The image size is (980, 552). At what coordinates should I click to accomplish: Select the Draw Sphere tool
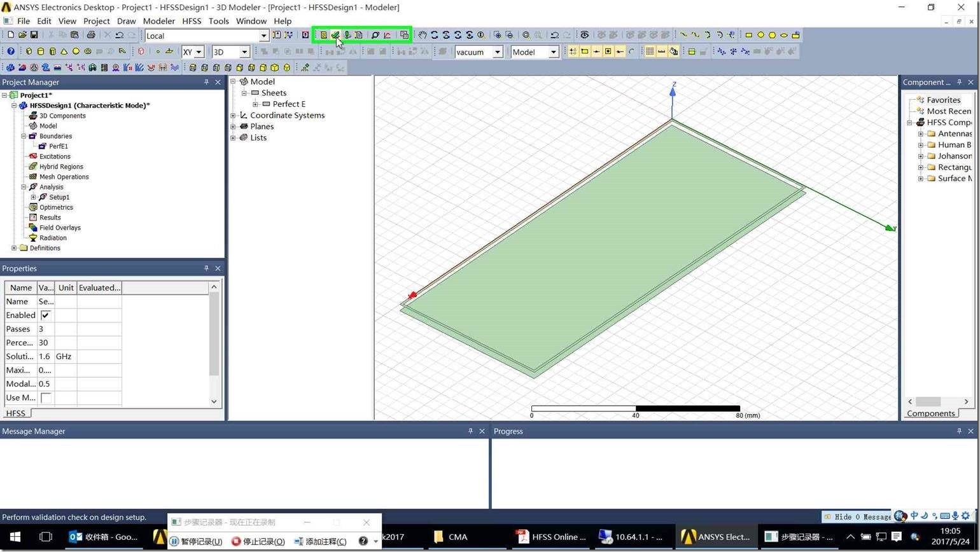[76, 52]
